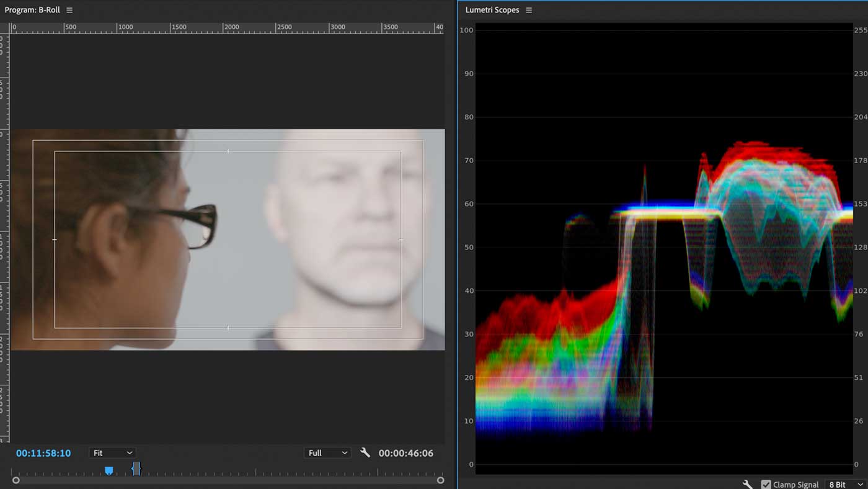Open the Fit zoom level dropdown
The height and width of the screenshot is (489, 868).
click(x=112, y=452)
